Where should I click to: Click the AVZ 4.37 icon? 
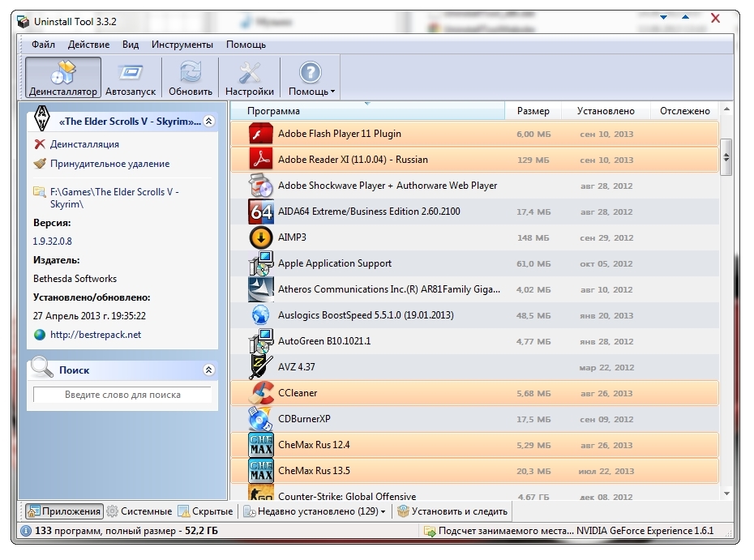261,367
